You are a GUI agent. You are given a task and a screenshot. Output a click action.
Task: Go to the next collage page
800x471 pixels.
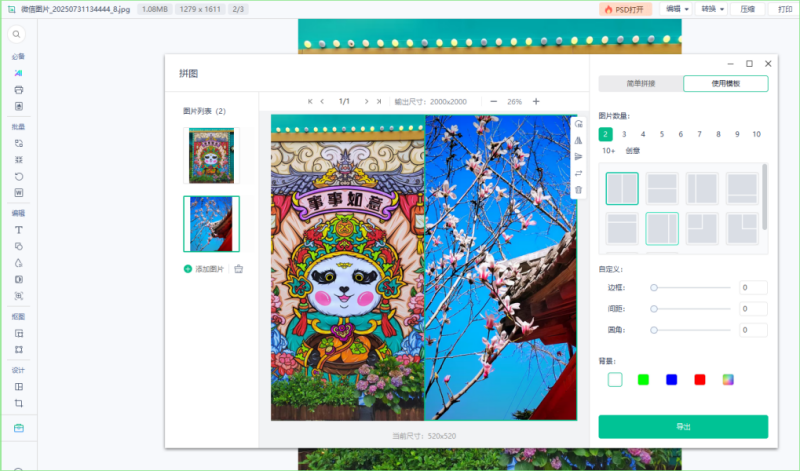(x=366, y=102)
